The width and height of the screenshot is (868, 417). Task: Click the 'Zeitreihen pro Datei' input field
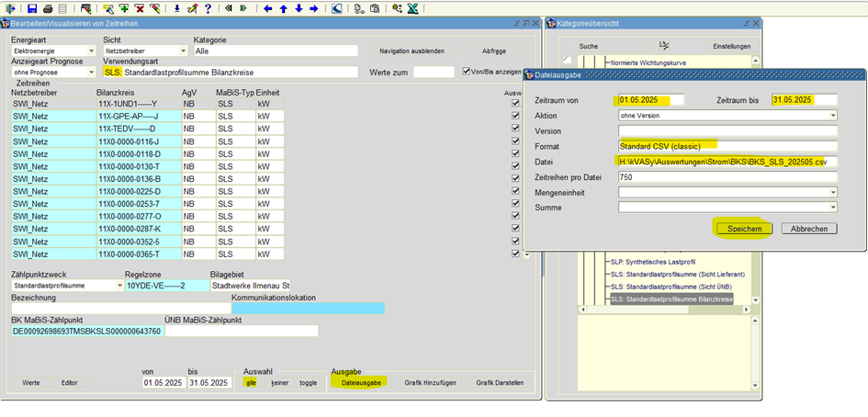[x=727, y=177]
